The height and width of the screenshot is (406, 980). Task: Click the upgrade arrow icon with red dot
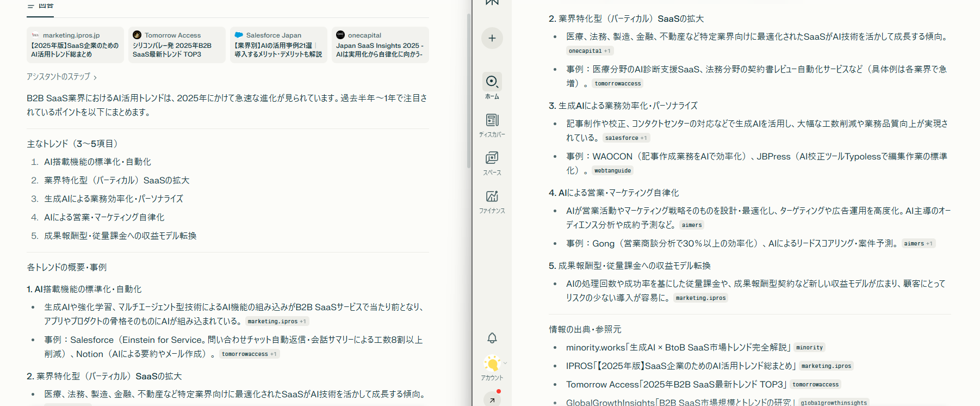click(492, 399)
